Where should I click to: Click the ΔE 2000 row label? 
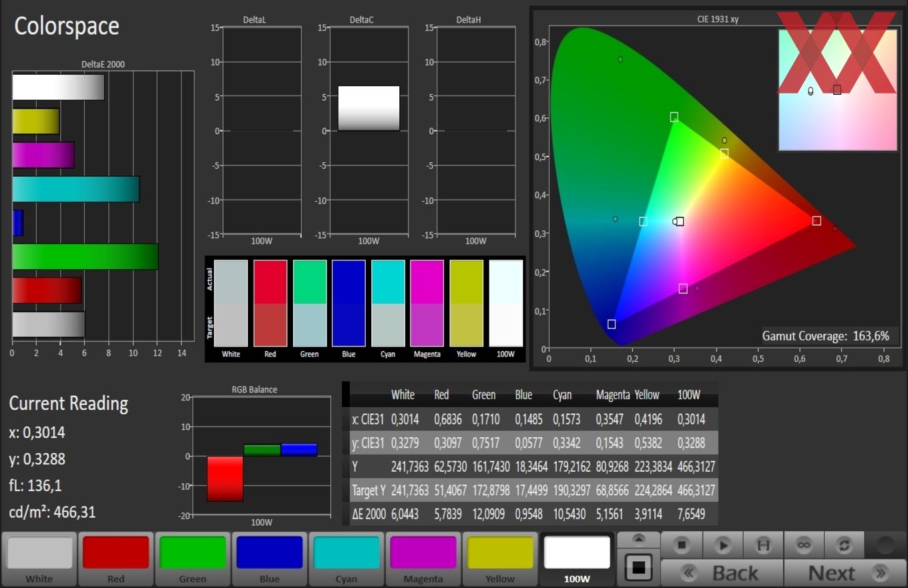tap(369, 515)
